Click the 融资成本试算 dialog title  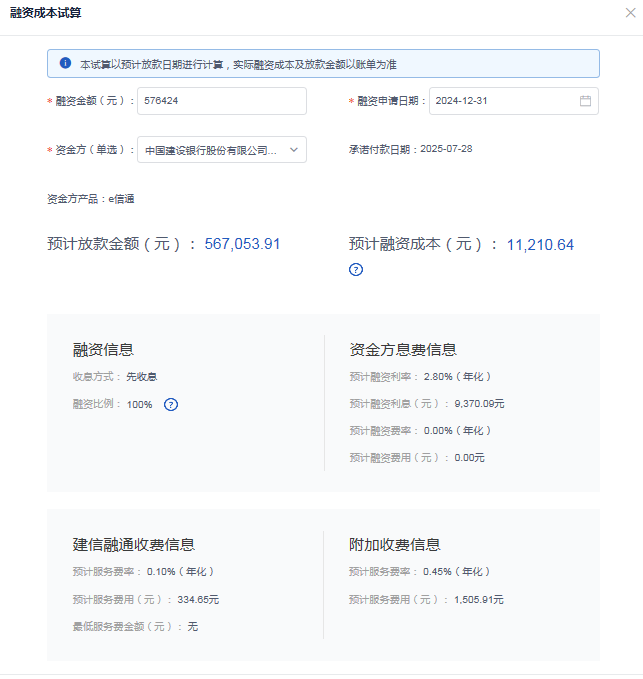coord(46,13)
